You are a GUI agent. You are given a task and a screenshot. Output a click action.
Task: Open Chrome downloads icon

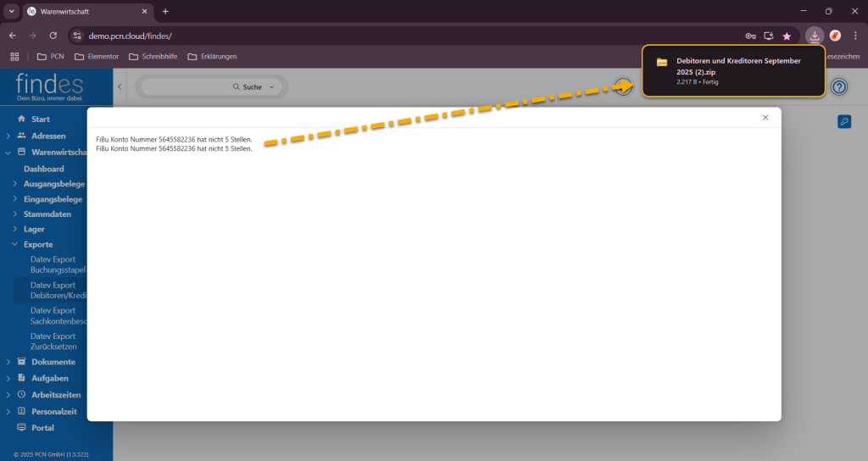pos(814,36)
